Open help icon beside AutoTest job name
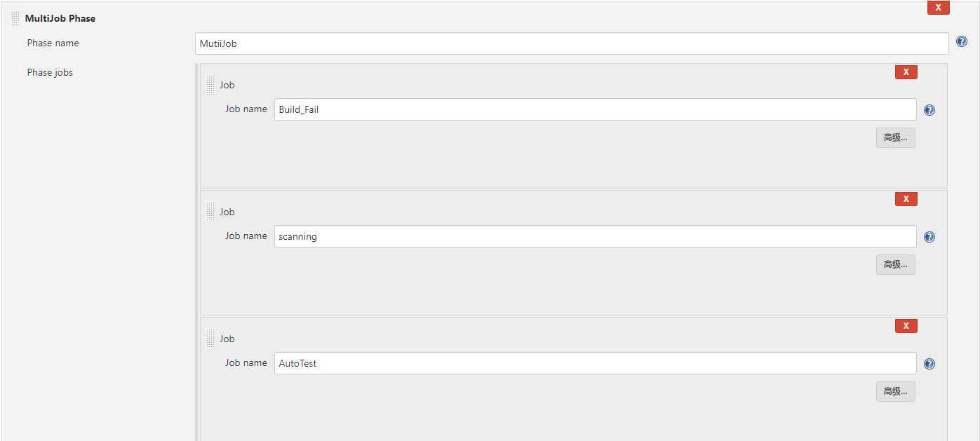 tap(929, 364)
